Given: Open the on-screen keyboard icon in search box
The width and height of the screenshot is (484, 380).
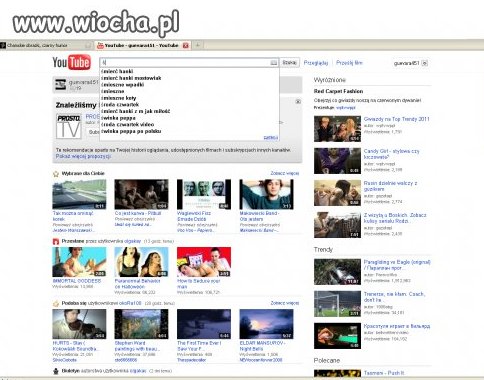Looking at the screenshot, I should tap(273, 63).
